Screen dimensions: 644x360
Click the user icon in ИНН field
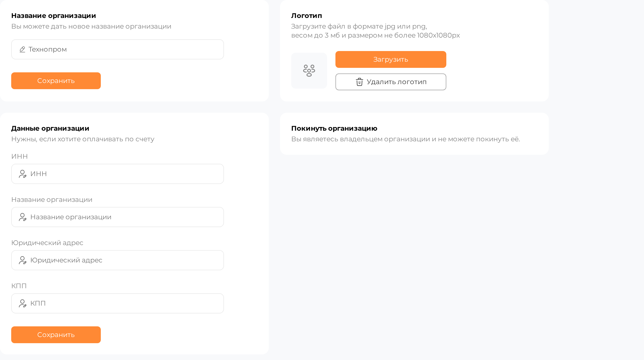click(23, 174)
